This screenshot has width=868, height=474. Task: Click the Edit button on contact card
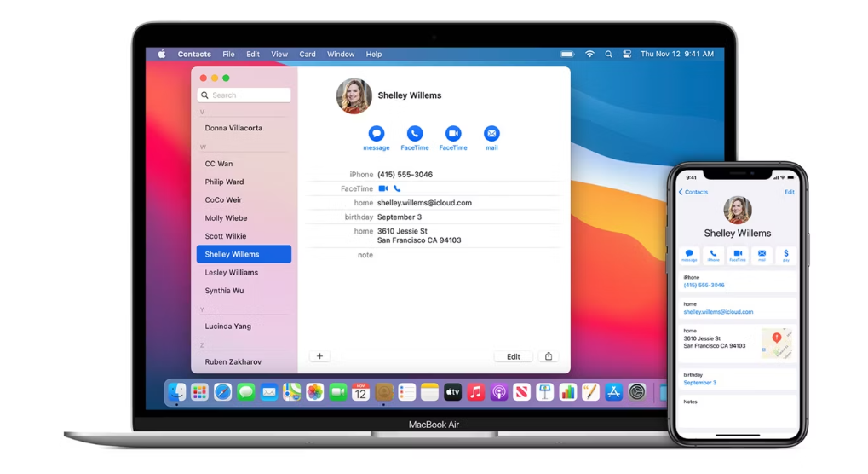click(x=513, y=356)
